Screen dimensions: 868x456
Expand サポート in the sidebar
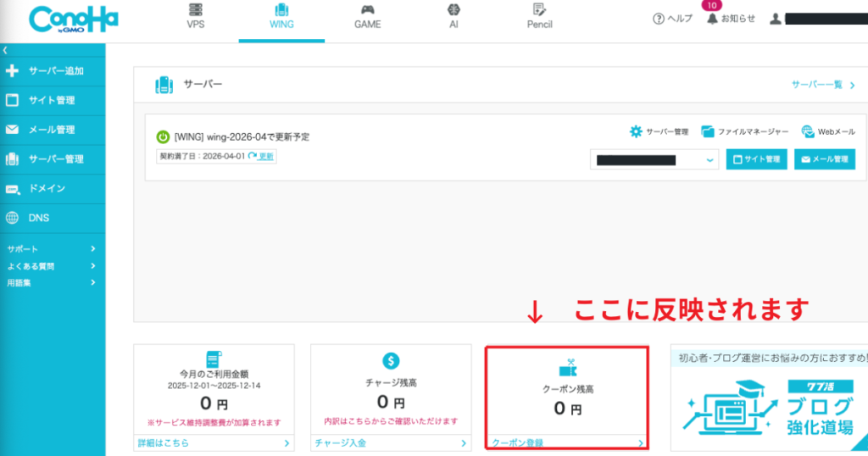52,249
